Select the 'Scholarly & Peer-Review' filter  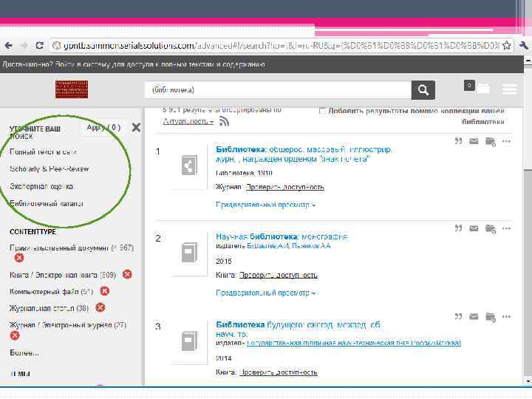point(50,168)
